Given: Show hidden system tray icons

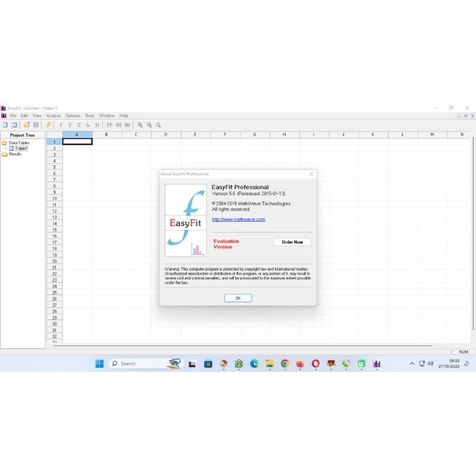Looking at the screenshot, I should pos(412,364).
